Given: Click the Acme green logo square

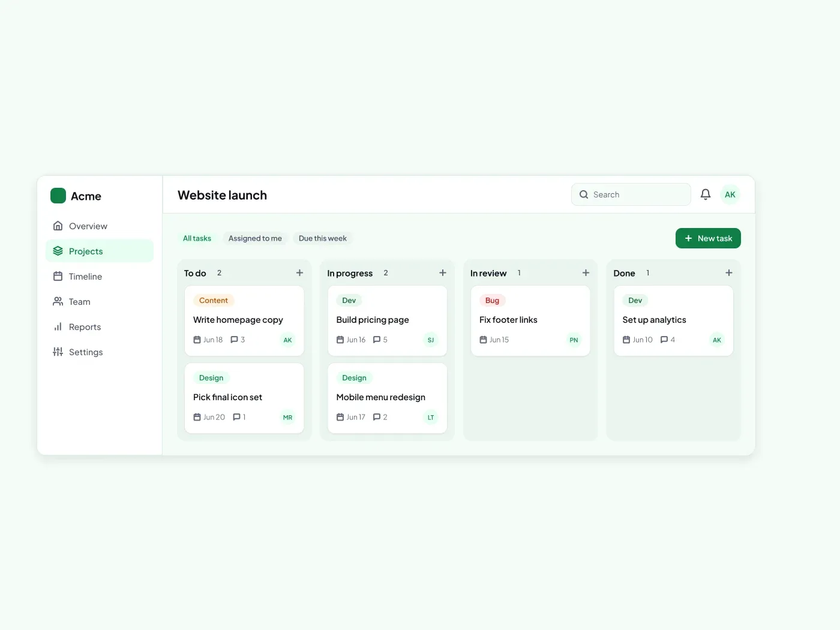Looking at the screenshot, I should [58, 196].
